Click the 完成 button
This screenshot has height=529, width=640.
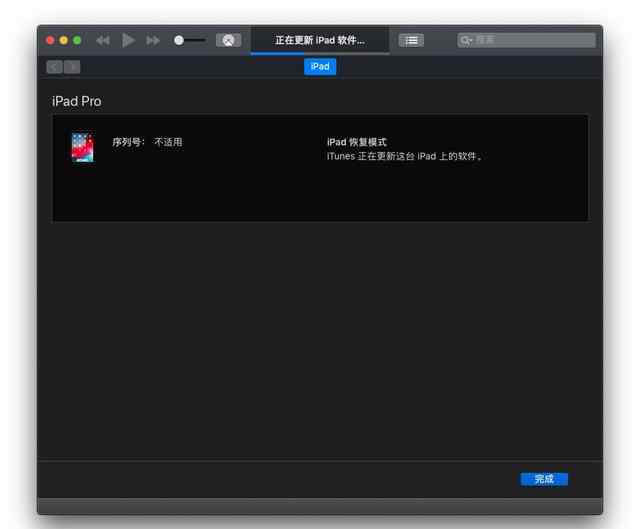(x=544, y=479)
